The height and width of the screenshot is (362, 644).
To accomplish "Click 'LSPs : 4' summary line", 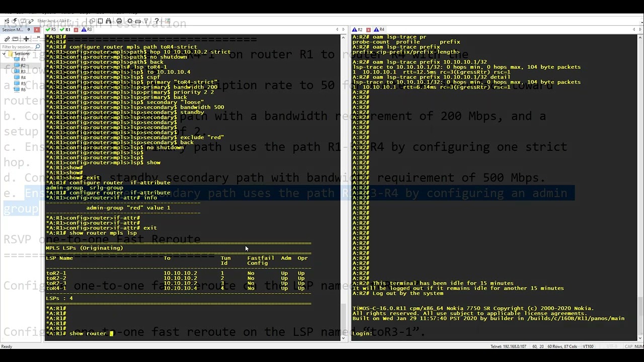I will coord(59,298).
